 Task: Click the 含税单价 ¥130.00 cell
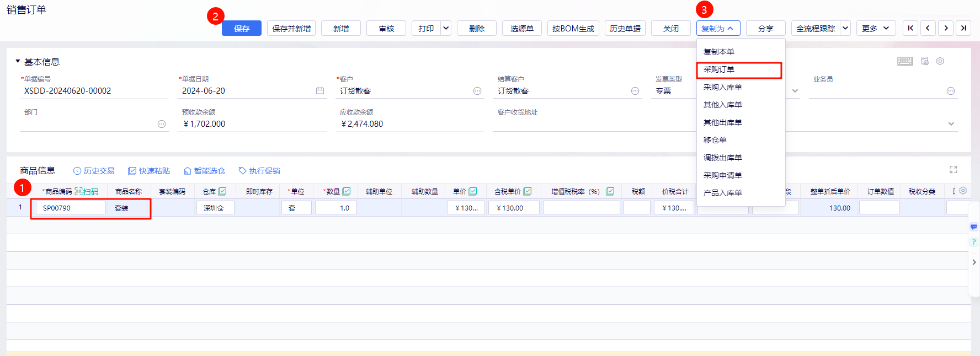[514, 208]
